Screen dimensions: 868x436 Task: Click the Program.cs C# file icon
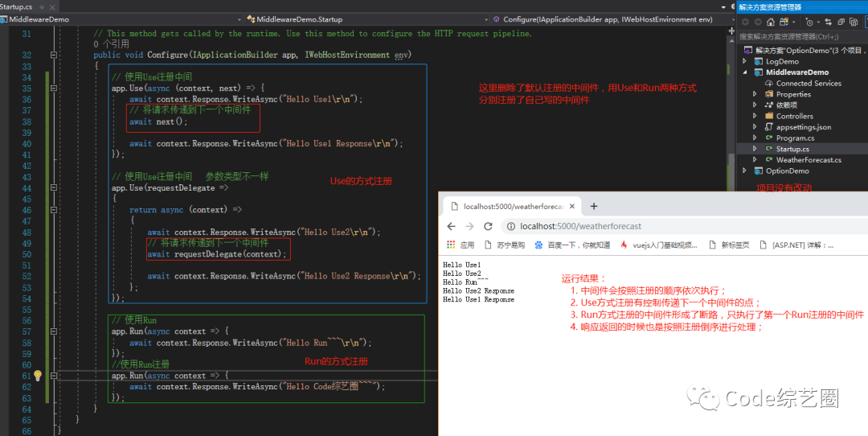pos(769,138)
